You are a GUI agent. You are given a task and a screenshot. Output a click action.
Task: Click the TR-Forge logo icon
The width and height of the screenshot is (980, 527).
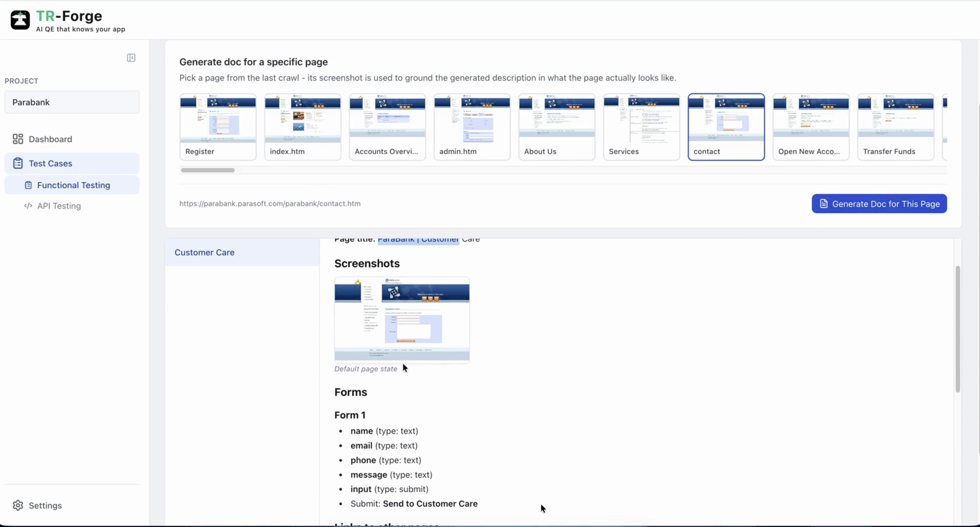pyautogui.click(x=20, y=20)
